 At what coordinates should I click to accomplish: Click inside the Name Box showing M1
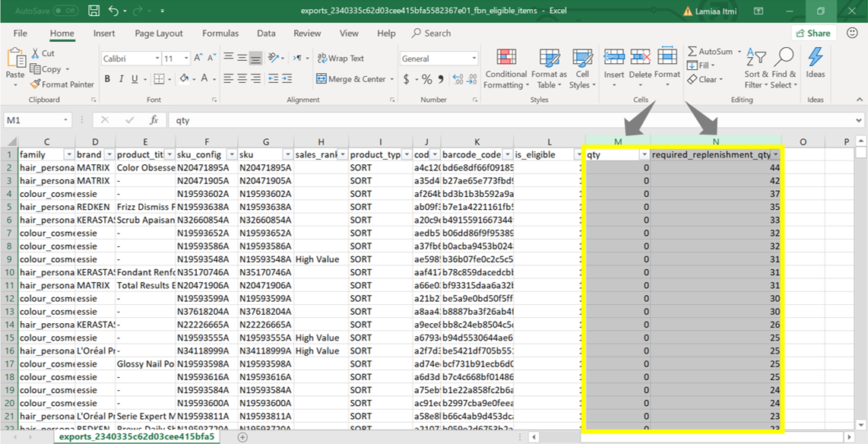33,120
